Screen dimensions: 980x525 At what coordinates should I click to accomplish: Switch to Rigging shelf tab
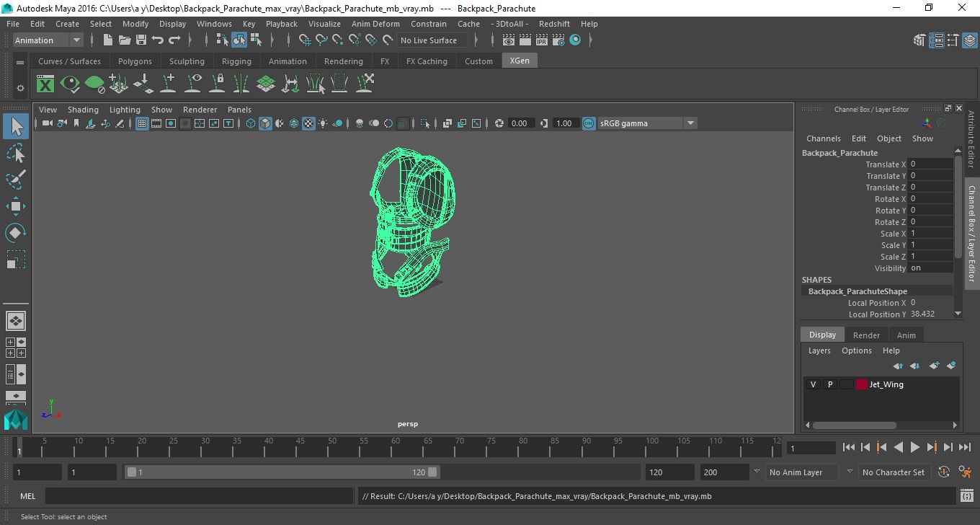point(236,61)
